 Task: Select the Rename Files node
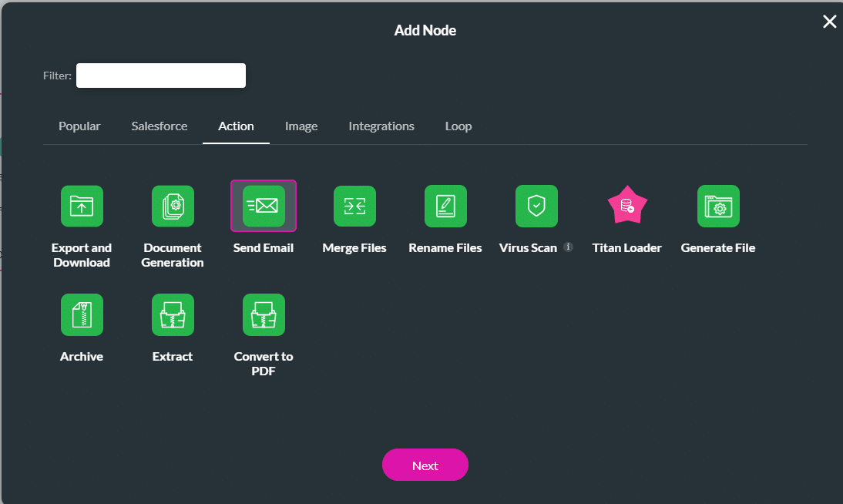[445, 206]
